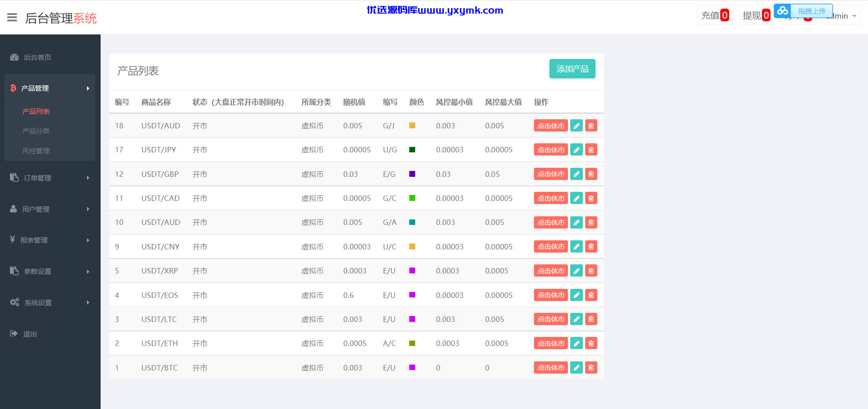Screen dimensions: 868x409
Task: Click the dark green swatch for USDT/JPY
Action: (412, 150)
